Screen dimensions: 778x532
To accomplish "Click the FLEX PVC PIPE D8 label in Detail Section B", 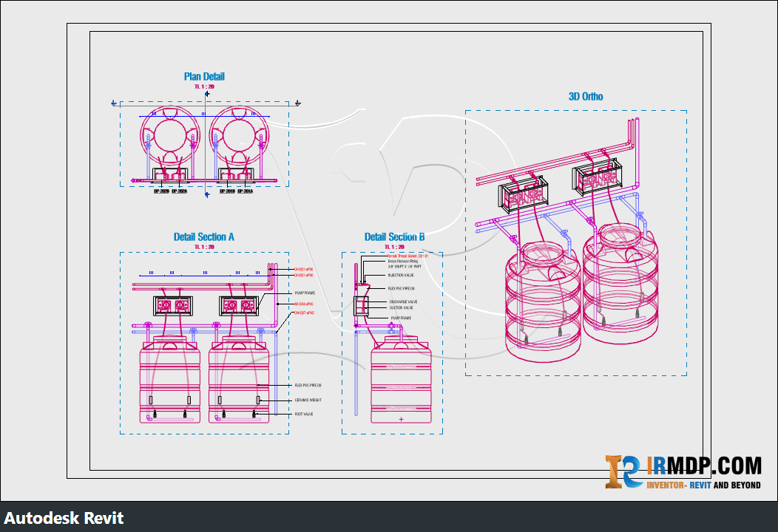I will pos(401,289).
